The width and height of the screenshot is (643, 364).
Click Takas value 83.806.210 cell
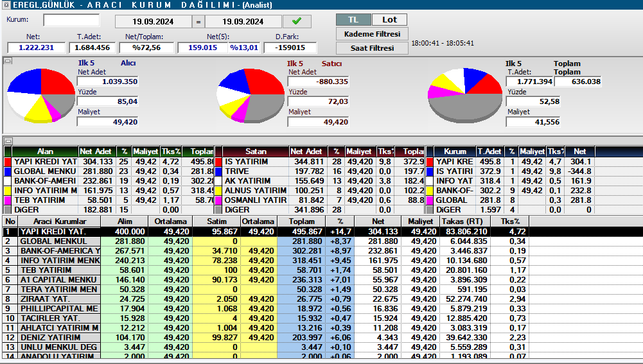coord(464,232)
